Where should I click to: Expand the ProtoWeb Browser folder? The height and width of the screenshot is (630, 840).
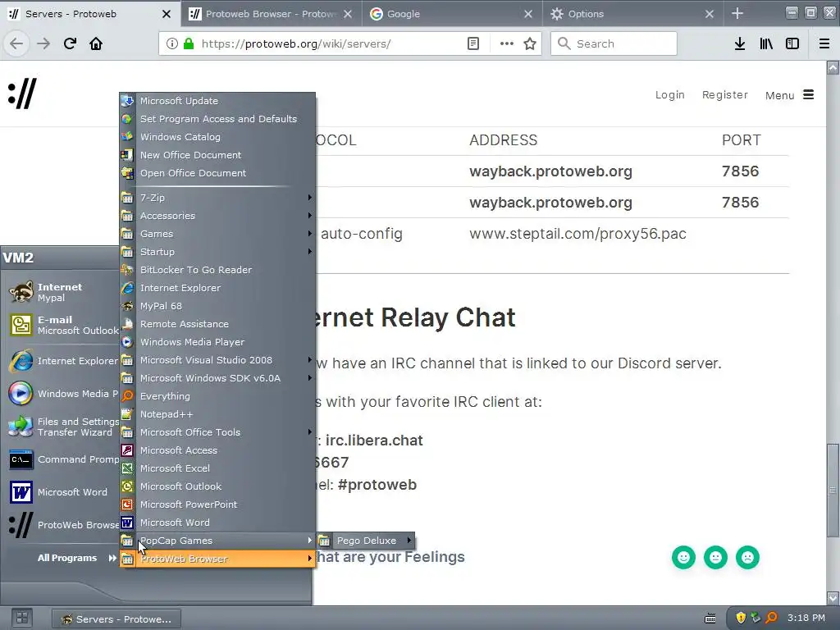click(217, 559)
